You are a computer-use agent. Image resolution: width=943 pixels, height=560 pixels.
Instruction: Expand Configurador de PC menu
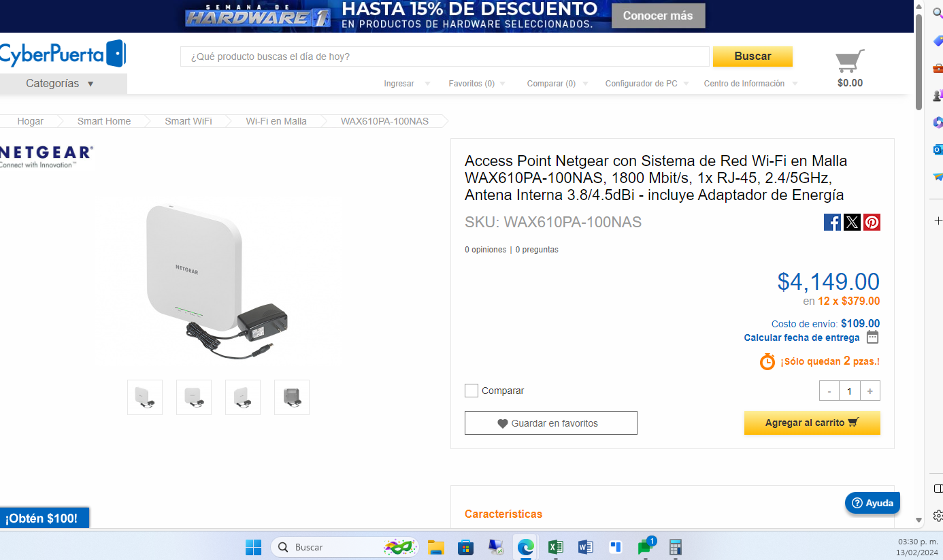(x=647, y=84)
